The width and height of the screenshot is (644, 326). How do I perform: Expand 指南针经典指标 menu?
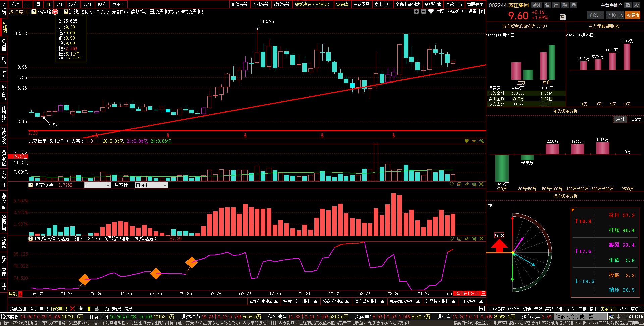click(x=300, y=301)
